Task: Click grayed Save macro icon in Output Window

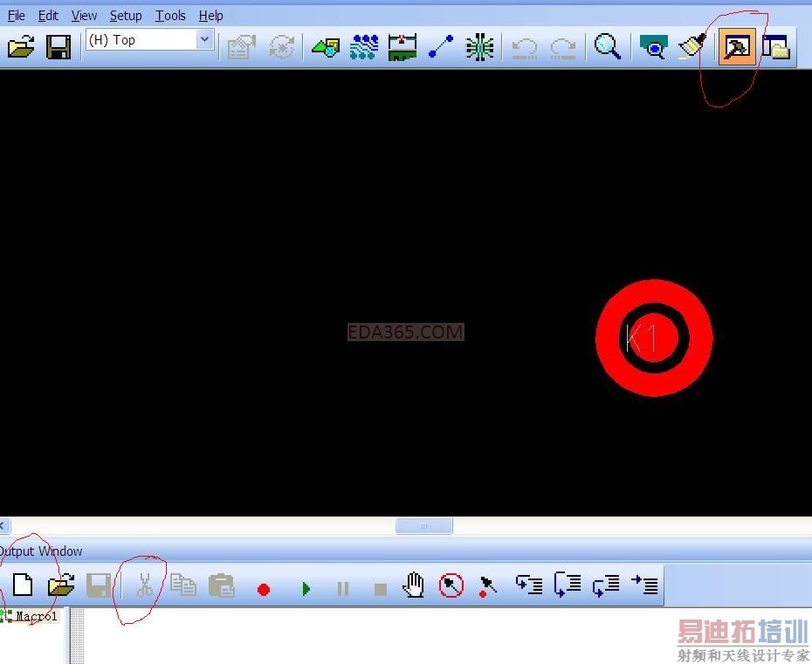Action: (99, 585)
